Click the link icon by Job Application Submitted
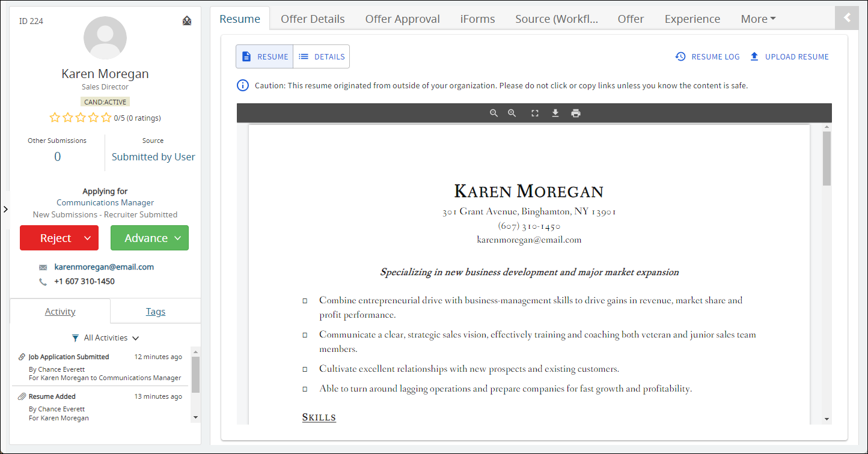Viewport: 868px width, 454px height. [x=22, y=357]
